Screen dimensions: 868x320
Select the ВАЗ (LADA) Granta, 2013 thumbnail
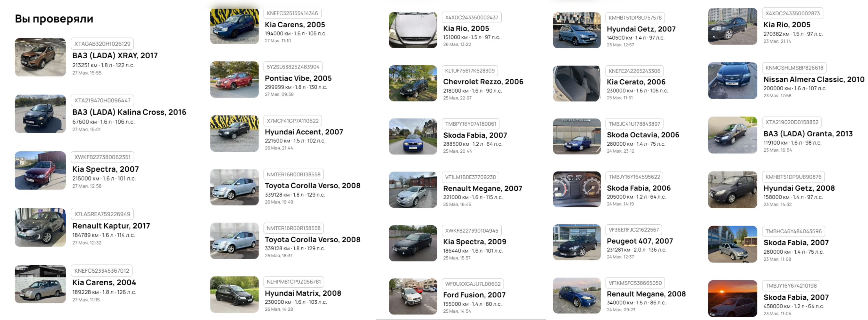coord(733,135)
